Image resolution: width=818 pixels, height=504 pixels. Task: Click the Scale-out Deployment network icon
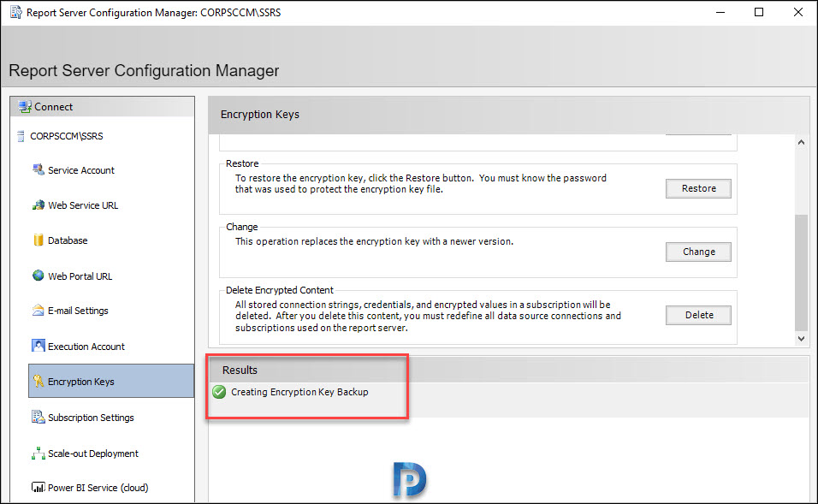tap(39, 453)
